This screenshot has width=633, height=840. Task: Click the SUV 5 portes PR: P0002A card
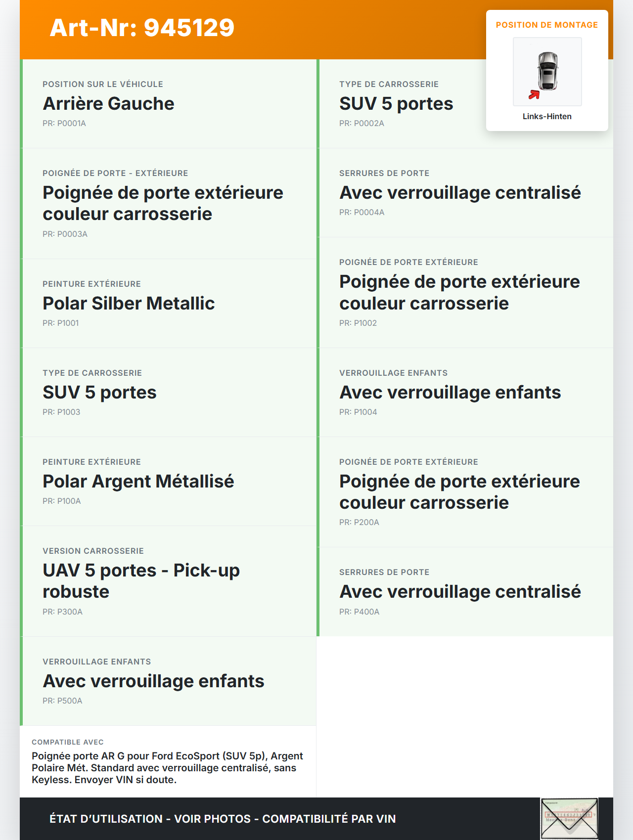click(396, 104)
